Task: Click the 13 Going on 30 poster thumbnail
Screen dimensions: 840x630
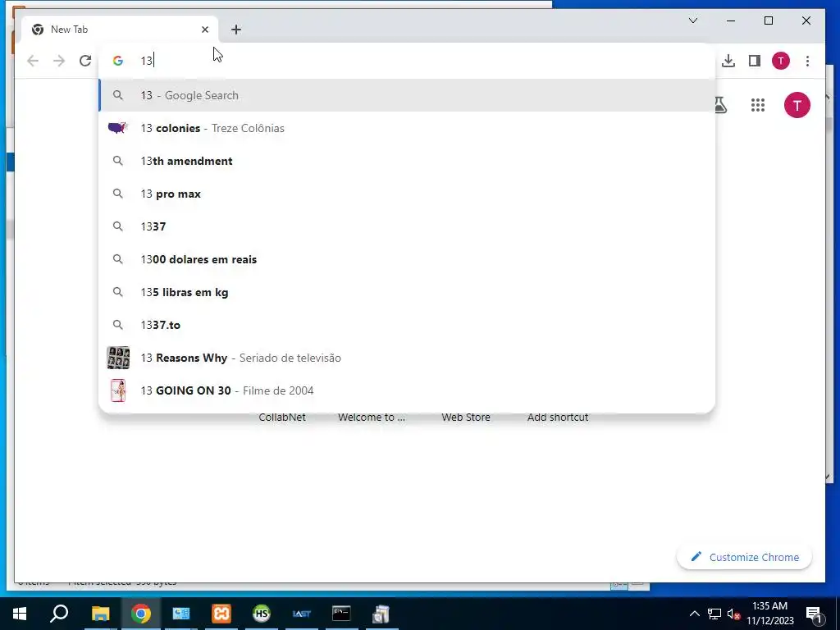Action: point(118,390)
